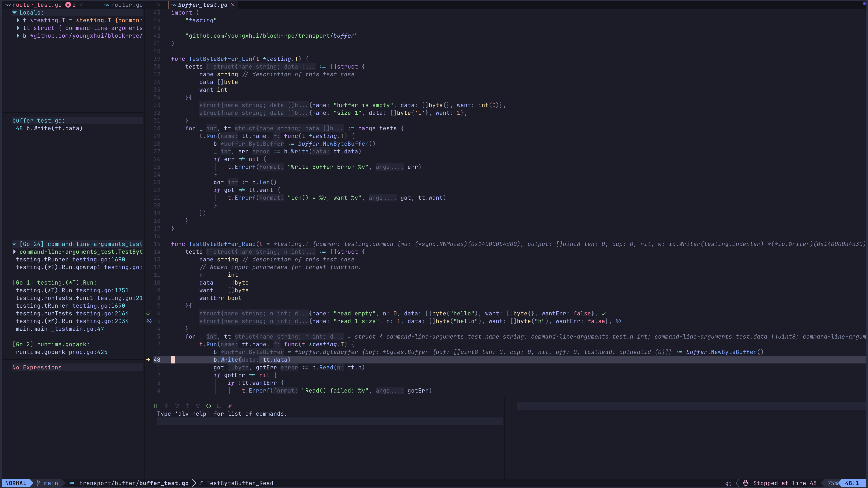Close the router.go tab
Viewport: 868px width, 488px height.
(x=159, y=5)
